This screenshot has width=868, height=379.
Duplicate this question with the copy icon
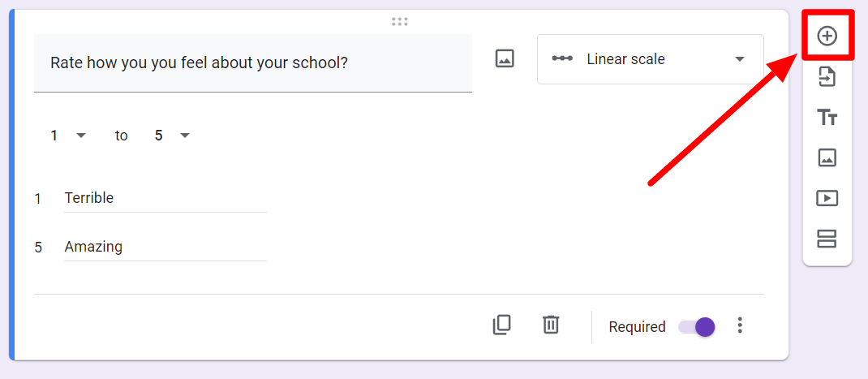pos(501,325)
